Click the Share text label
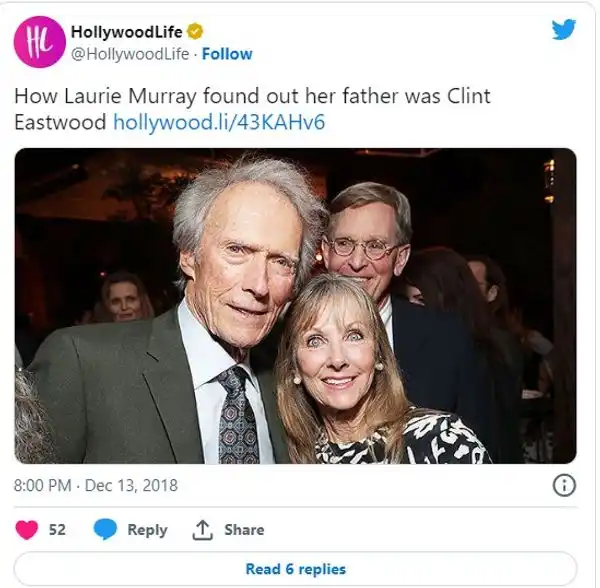The width and height of the screenshot is (600, 588). click(x=244, y=530)
